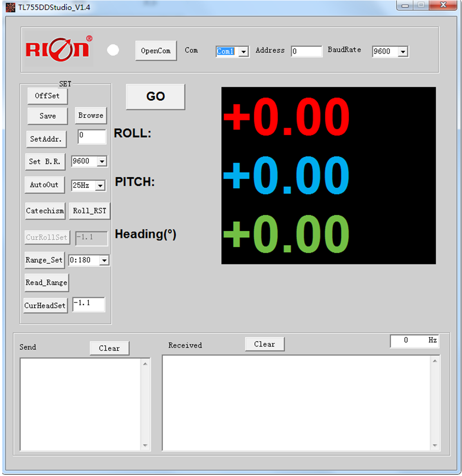Minimize the TL755DDStudio window
This screenshot has height=476, width=462.
(x=405, y=5)
